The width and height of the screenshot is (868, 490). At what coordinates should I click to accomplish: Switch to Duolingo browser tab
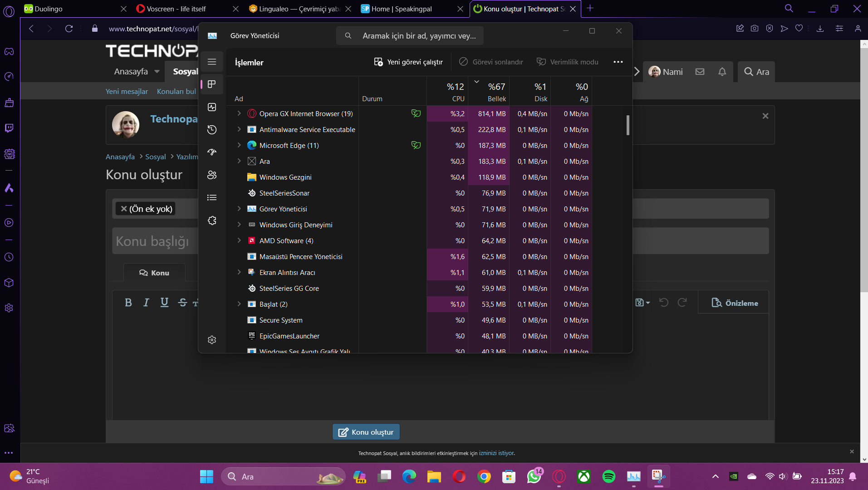75,9
